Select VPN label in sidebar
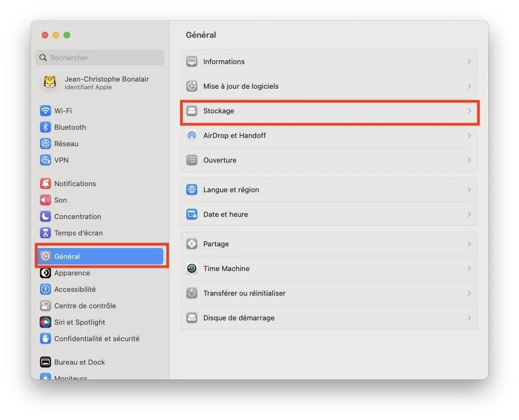 tap(61, 160)
